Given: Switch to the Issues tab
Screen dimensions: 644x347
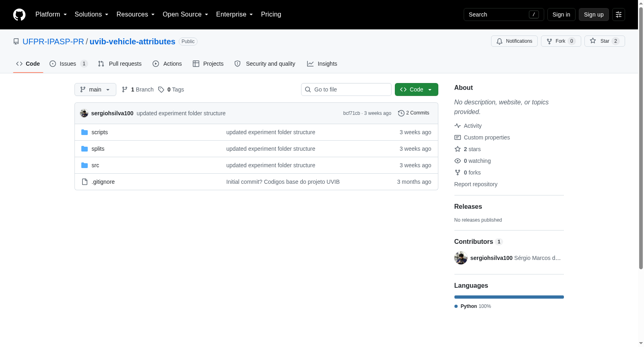Looking at the screenshot, I should click(68, 64).
